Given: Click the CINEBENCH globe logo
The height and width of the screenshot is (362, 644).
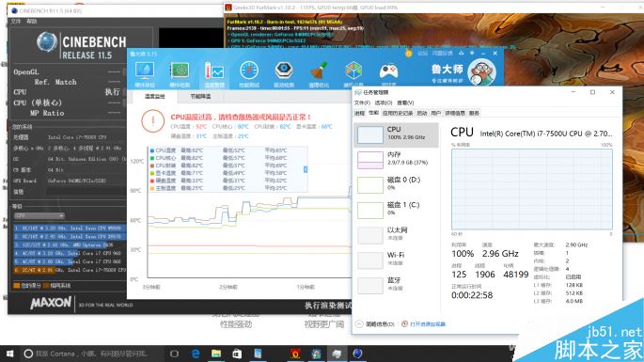Looking at the screenshot, I should [47, 42].
